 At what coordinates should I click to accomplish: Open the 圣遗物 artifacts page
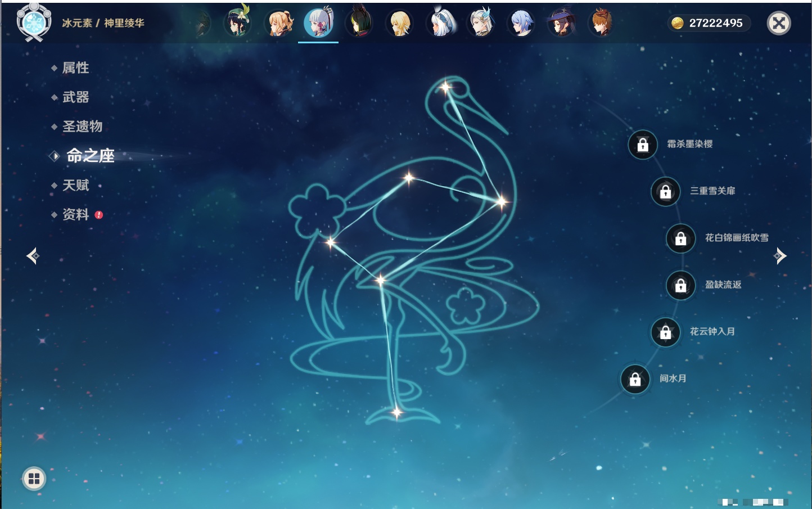tap(82, 127)
